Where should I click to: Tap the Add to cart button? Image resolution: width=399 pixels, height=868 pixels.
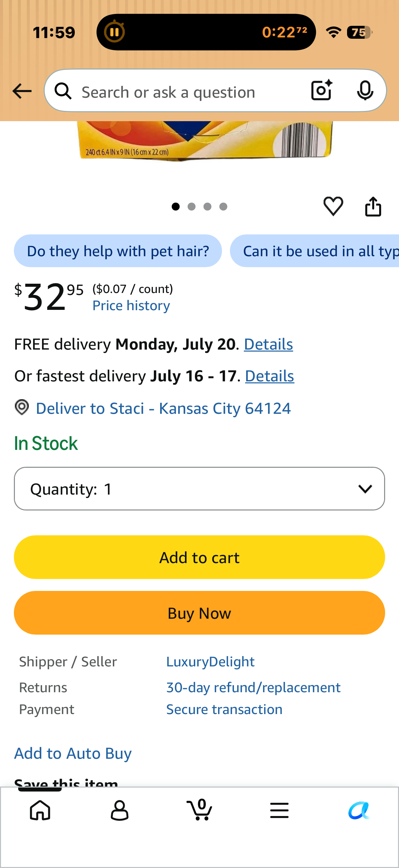coord(199,557)
